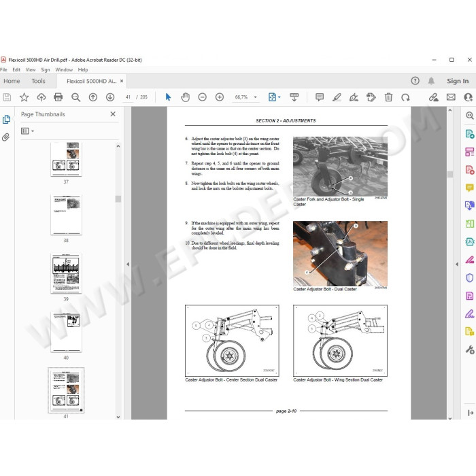Bookmark the document with the star icon
Viewport: 476px width, 476px height.
(24, 97)
